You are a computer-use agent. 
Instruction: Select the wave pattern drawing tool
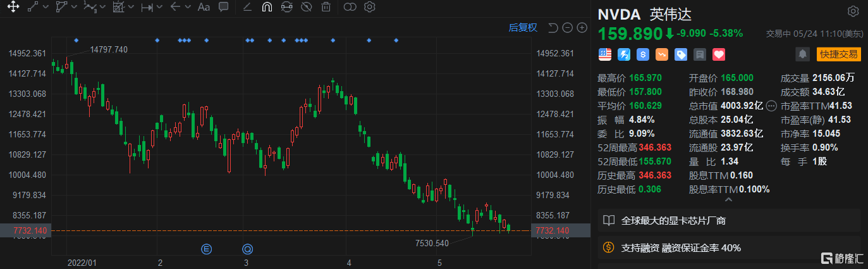click(90, 8)
